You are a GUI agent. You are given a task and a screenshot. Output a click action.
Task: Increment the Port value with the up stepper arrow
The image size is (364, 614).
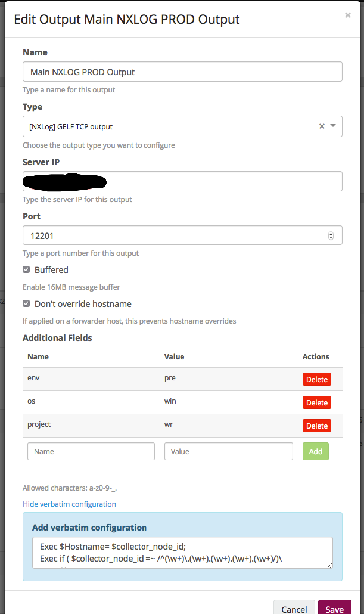coord(331,232)
